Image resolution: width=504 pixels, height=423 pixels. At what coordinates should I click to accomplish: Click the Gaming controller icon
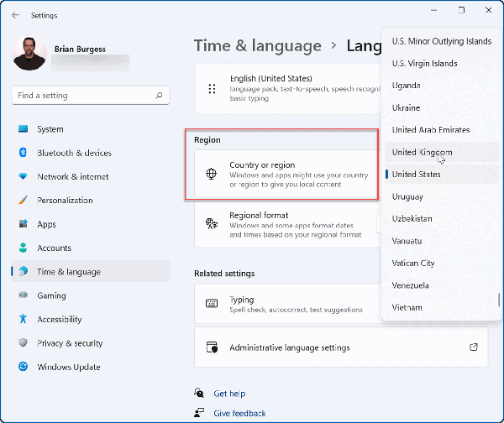pyautogui.click(x=24, y=295)
